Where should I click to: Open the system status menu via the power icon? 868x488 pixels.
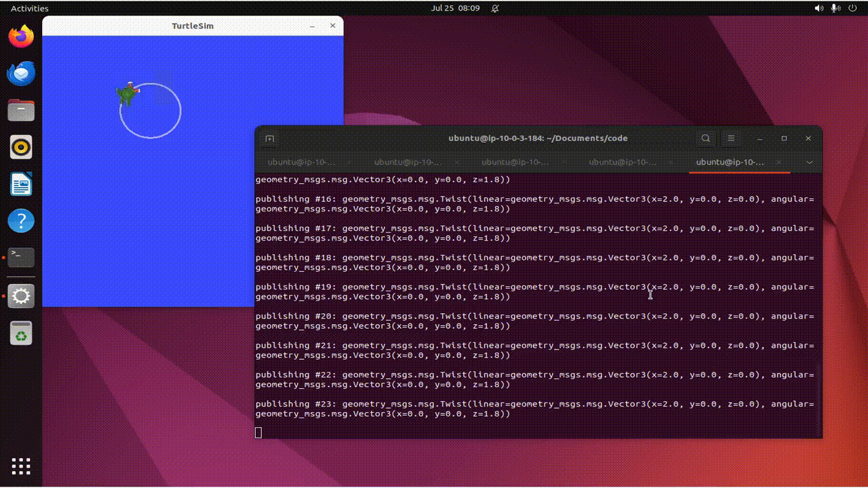click(852, 8)
